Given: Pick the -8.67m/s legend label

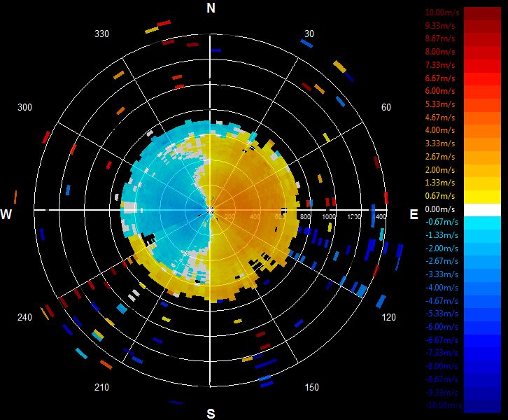Looking at the screenshot, I should pos(442,379).
